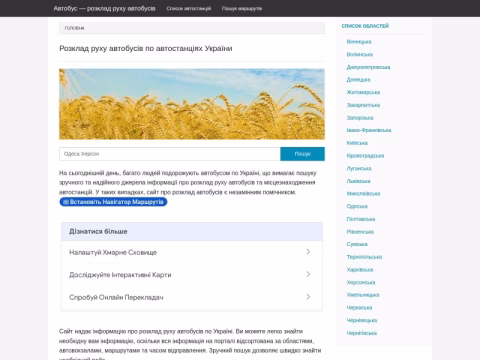Open the Миколаївська region link
This screenshot has width=480, height=360.
363,194
